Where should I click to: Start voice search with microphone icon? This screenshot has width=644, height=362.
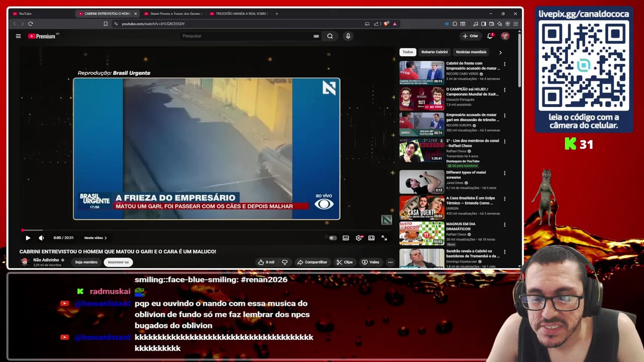tap(348, 36)
